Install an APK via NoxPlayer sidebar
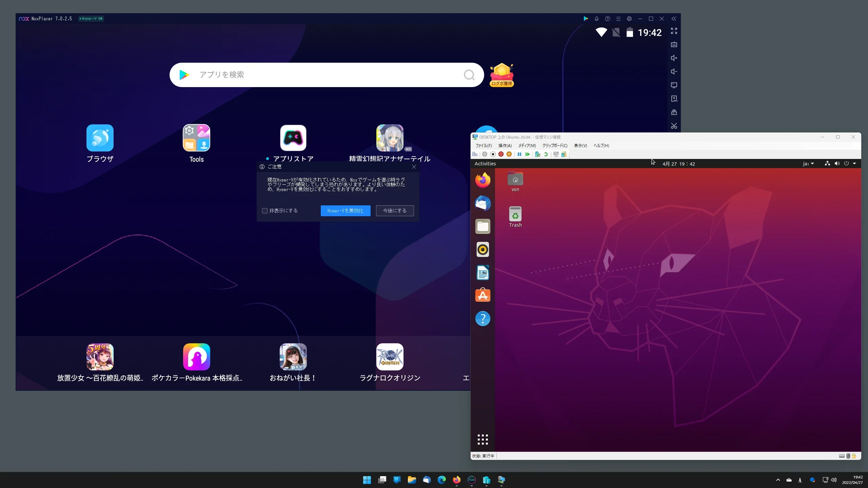868x488 pixels. pyautogui.click(x=674, y=99)
